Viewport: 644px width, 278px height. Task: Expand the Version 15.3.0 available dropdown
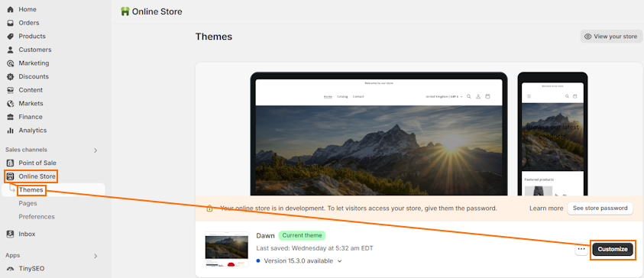pyautogui.click(x=340, y=261)
